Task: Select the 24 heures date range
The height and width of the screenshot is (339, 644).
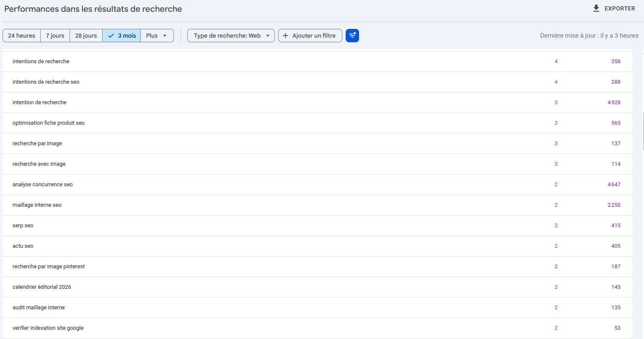Action: [x=22, y=36]
